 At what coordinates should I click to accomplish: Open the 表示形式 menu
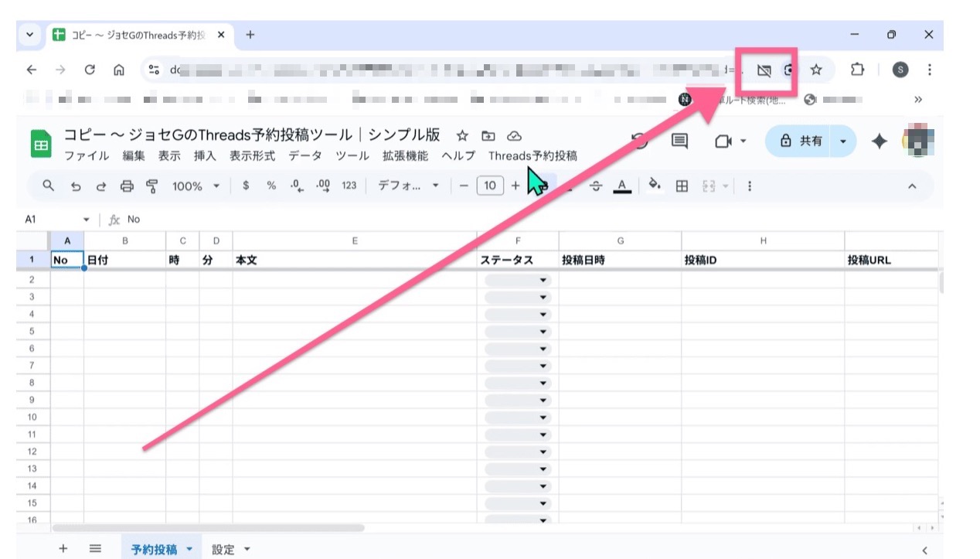[252, 155]
